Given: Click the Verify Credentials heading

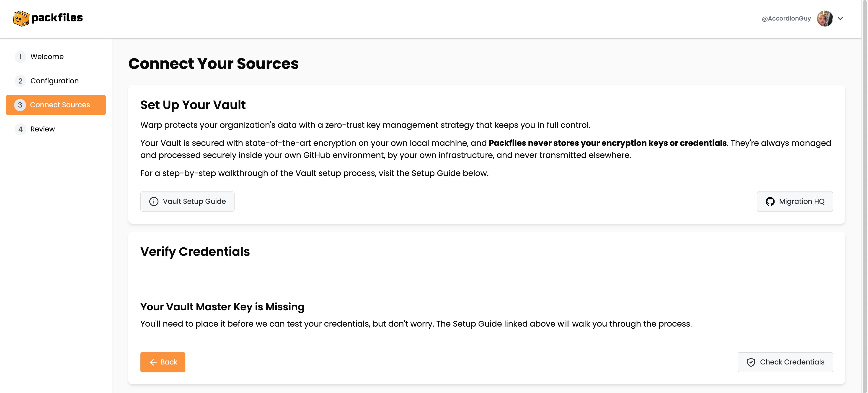Looking at the screenshot, I should click(x=195, y=252).
